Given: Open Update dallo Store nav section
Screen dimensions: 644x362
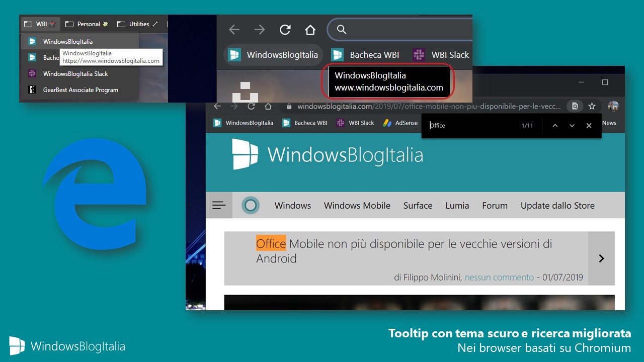Looking at the screenshot, I should [557, 206].
